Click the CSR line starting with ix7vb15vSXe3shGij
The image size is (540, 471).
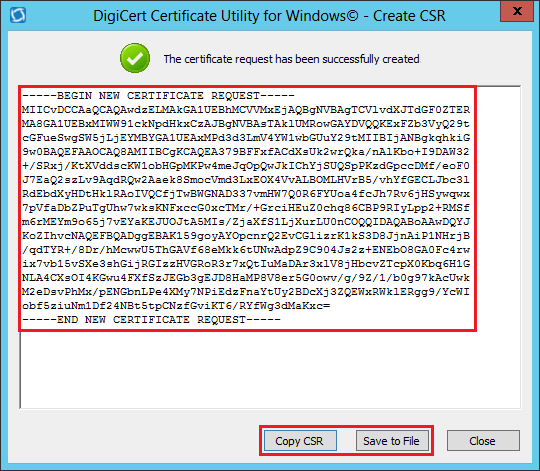[x=246, y=264]
